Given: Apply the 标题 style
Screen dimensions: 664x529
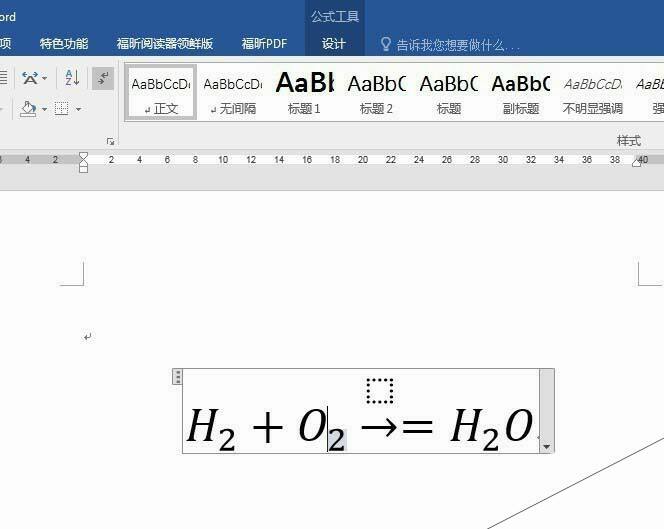Looking at the screenshot, I should (x=448, y=92).
